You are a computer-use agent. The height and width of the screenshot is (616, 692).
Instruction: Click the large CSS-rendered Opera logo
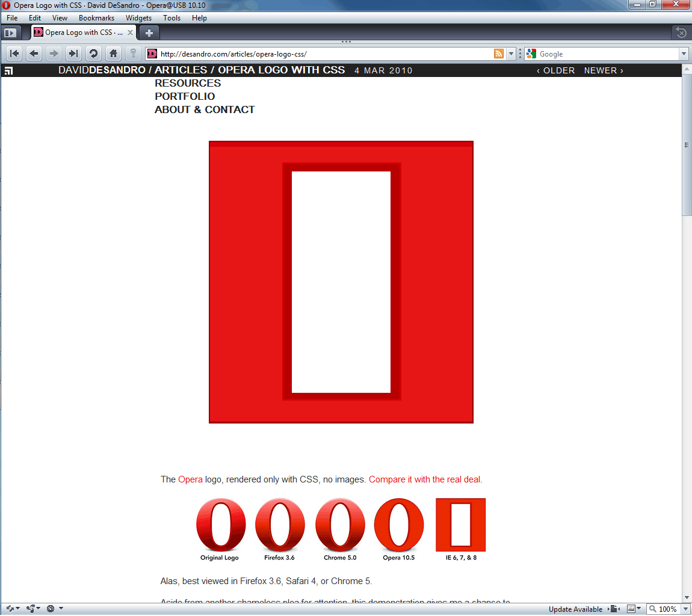(x=341, y=282)
